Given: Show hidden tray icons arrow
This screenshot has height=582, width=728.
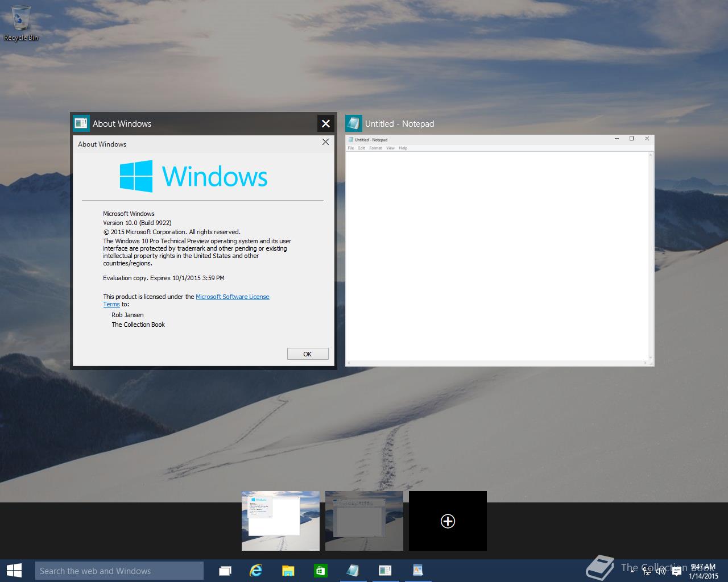Looking at the screenshot, I should (x=633, y=571).
